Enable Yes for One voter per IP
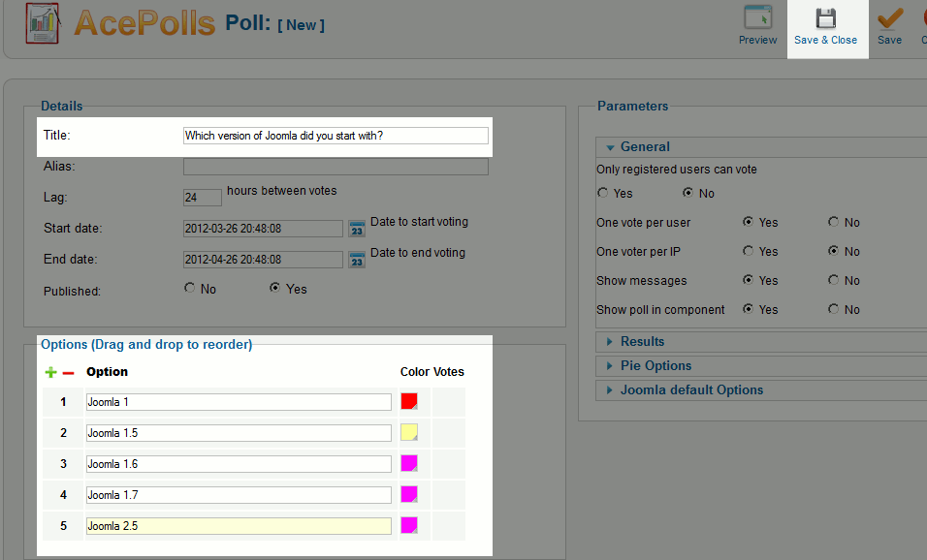This screenshot has width=927, height=560. click(749, 251)
